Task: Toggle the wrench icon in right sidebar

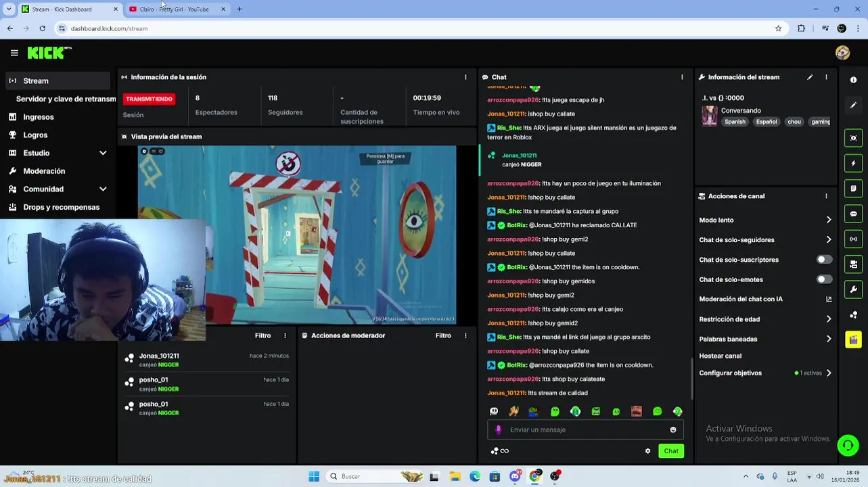Action: (x=853, y=289)
